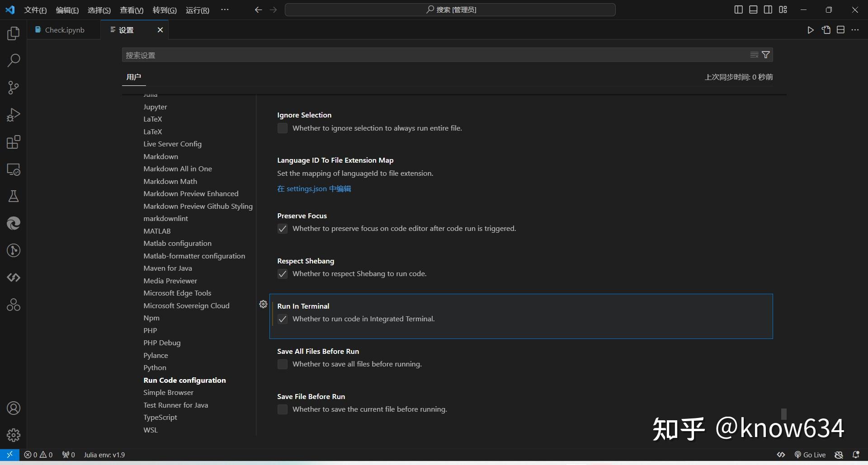This screenshot has width=868, height=465.
Task: Close the 设置 tab
Action: [x=160, y=30]
